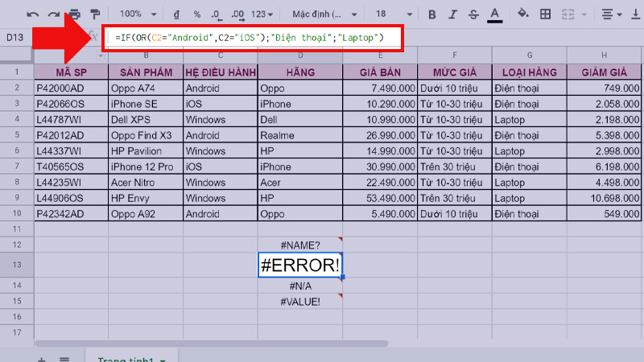
Task: Toggle bold formatting
Action: [x=432, y=14]
